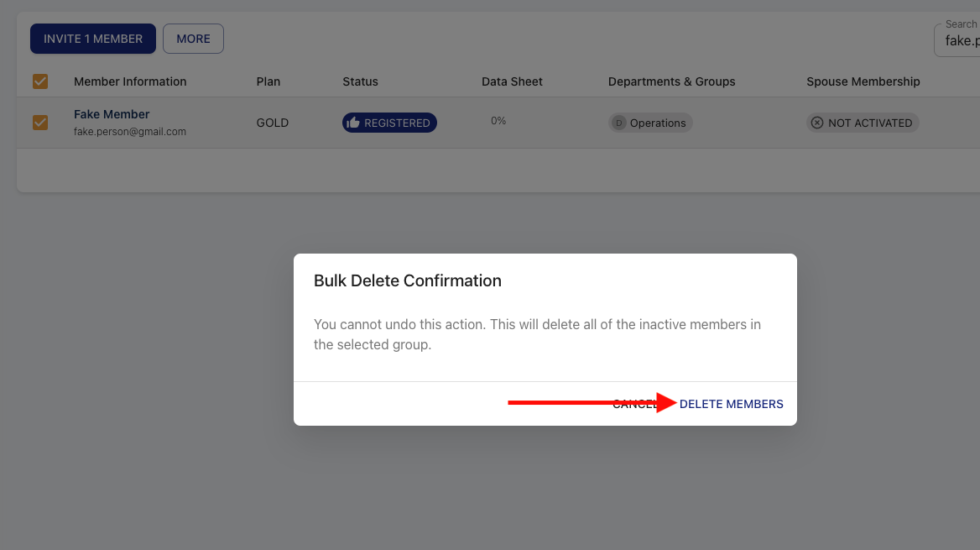The height and width of the screenshot is (550, 980).
Task: Open the MORE options button
Action: click(193, 39)
